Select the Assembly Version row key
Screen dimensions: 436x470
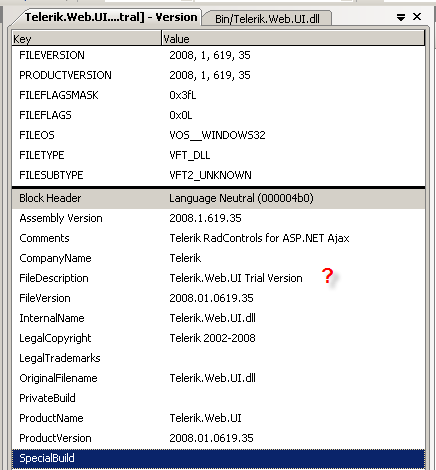tap(61, 218)
